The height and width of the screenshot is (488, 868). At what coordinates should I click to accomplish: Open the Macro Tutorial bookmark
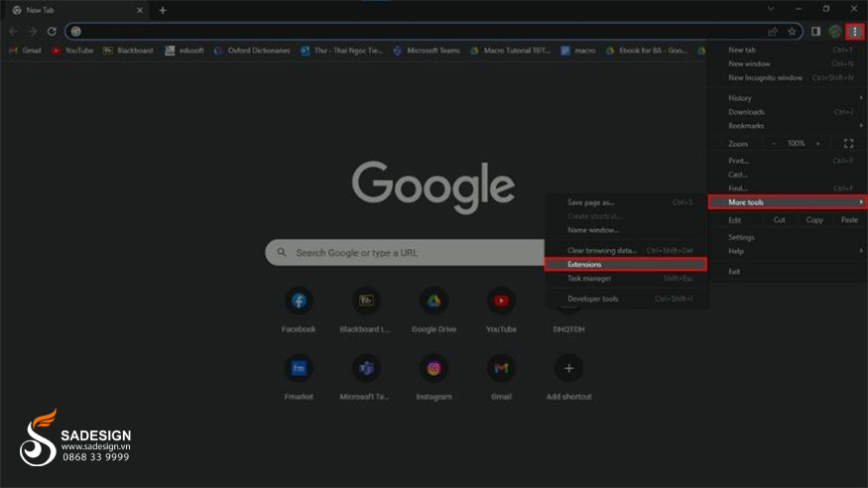[x=511, y=51]
